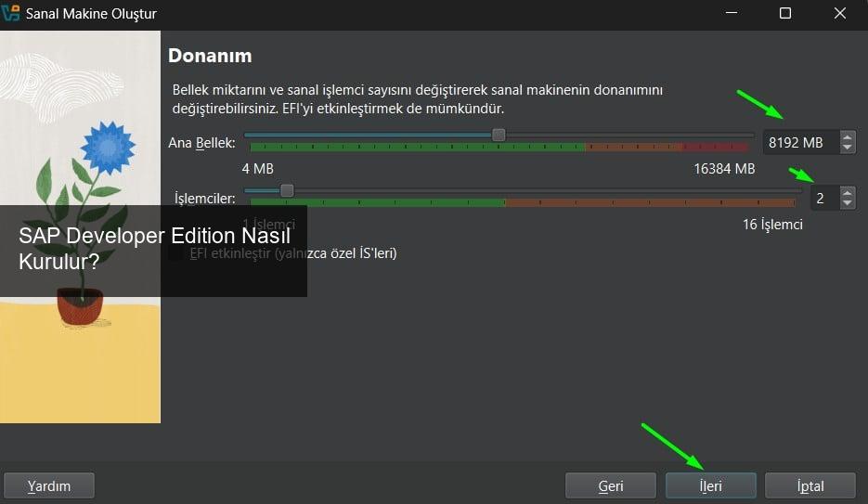Minimize the Sanal Makine Oluştur window
The height and width of the screenshot is (504, 868).
click(x=732, y=14)
